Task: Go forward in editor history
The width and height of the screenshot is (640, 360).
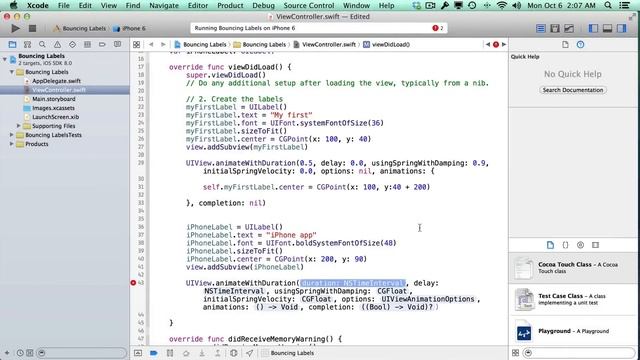Action: (163, 44)
